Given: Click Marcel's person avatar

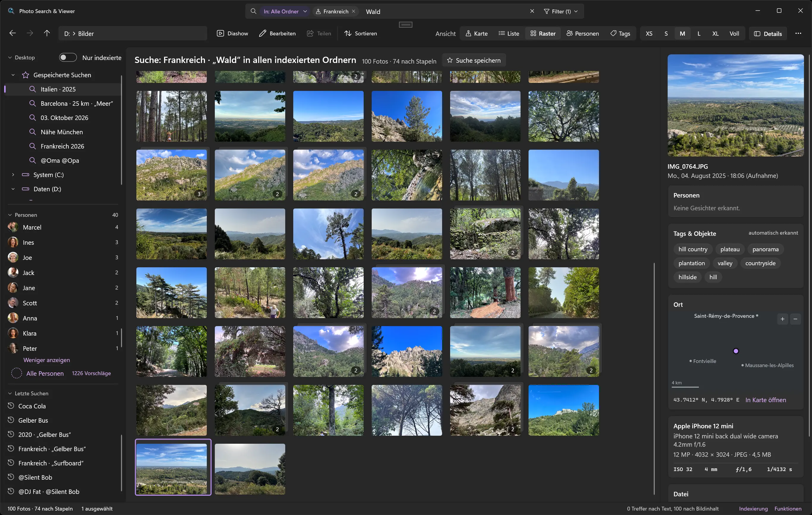Looking at the screenshot, I should 13,227.
